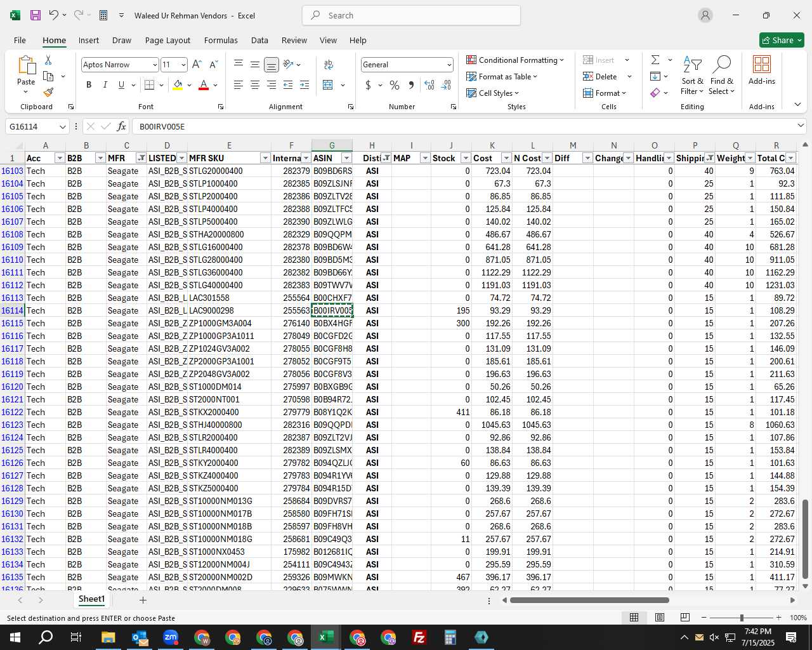Click the Merge & Center icon
This screenshot has height=650, width=812.
328,85
